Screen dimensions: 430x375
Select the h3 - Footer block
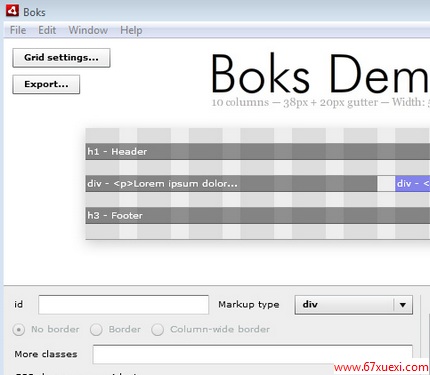pyautogui.click(x=257, y=216)
